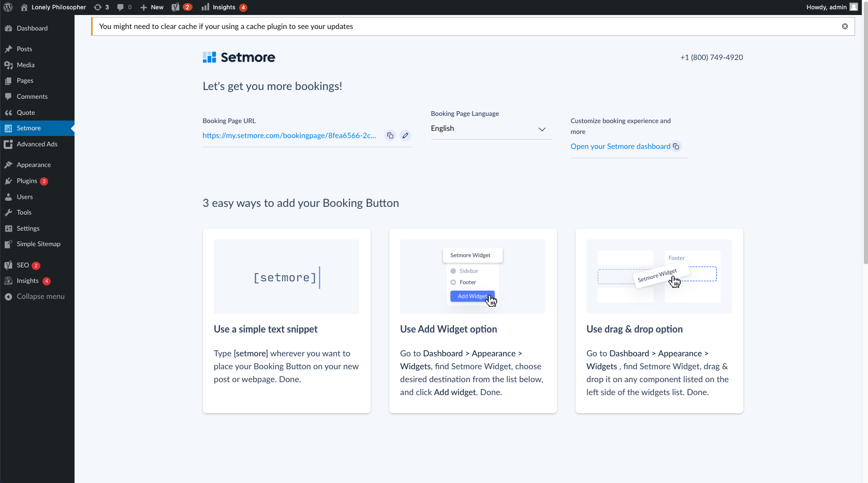Open the Appearance brush icon
The height and width of the screenshot is (483, 868).
[x=8, y=165]
